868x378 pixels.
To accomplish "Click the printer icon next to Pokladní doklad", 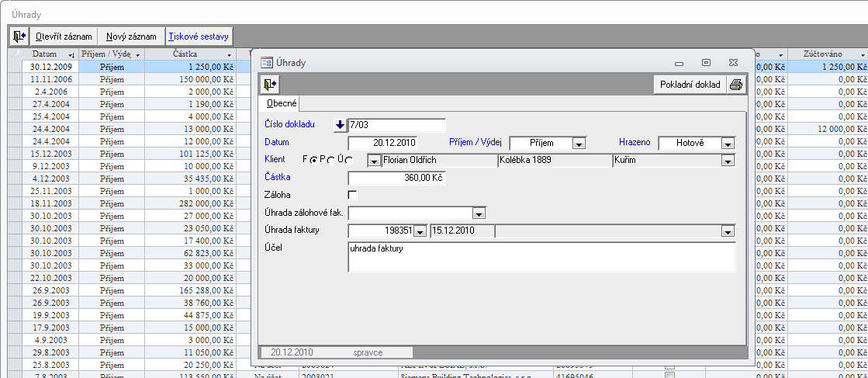I will [735, 85].
